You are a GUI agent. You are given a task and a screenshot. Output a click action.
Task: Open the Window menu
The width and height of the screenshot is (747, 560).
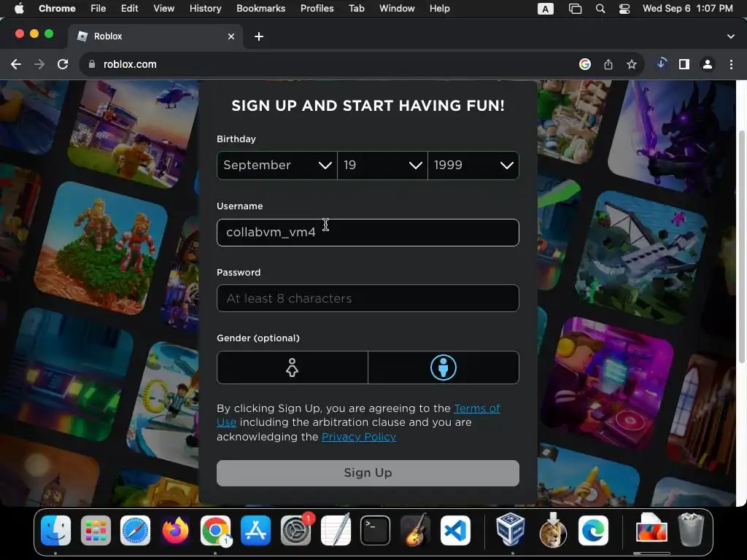coord(397,9)
